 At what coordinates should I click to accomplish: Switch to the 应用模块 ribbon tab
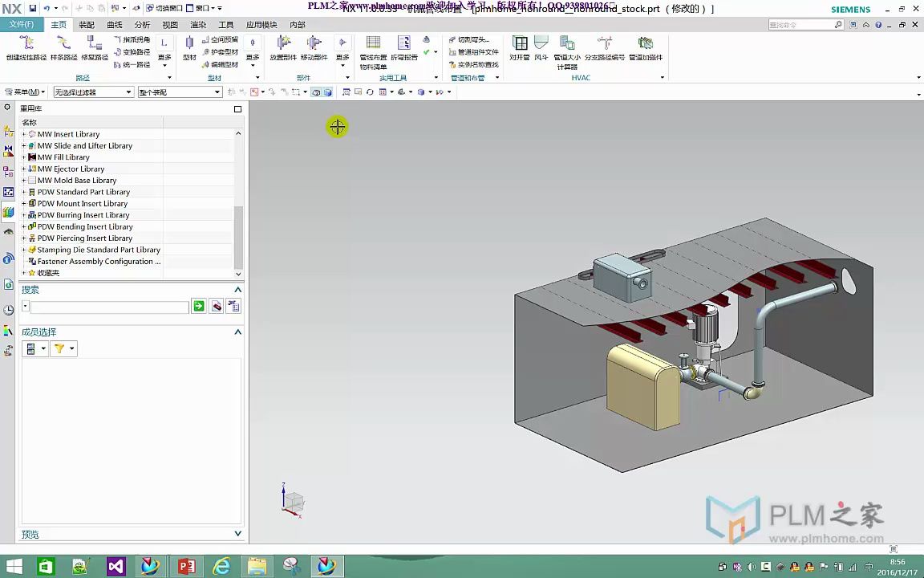pos(261,24)
